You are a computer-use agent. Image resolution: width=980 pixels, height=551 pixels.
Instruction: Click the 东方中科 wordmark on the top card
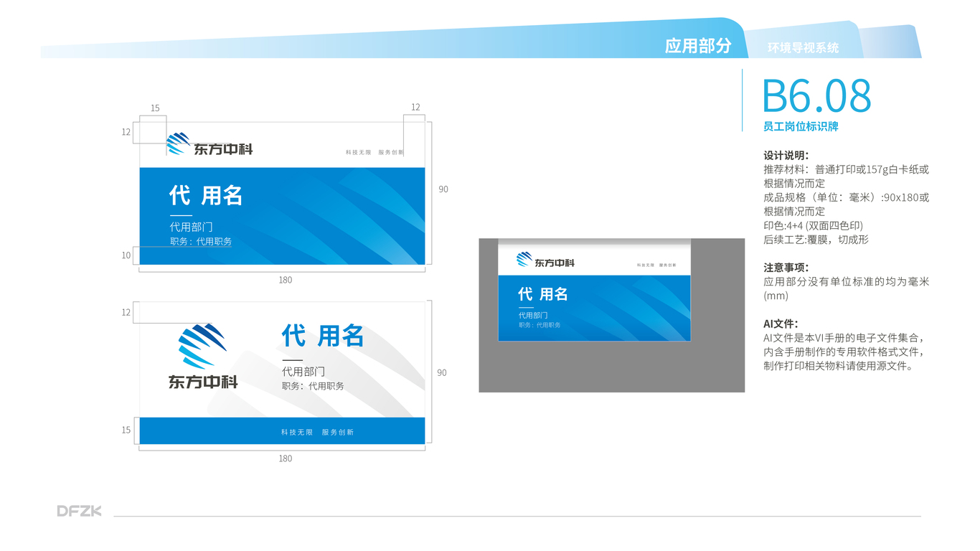click(223, 149)
